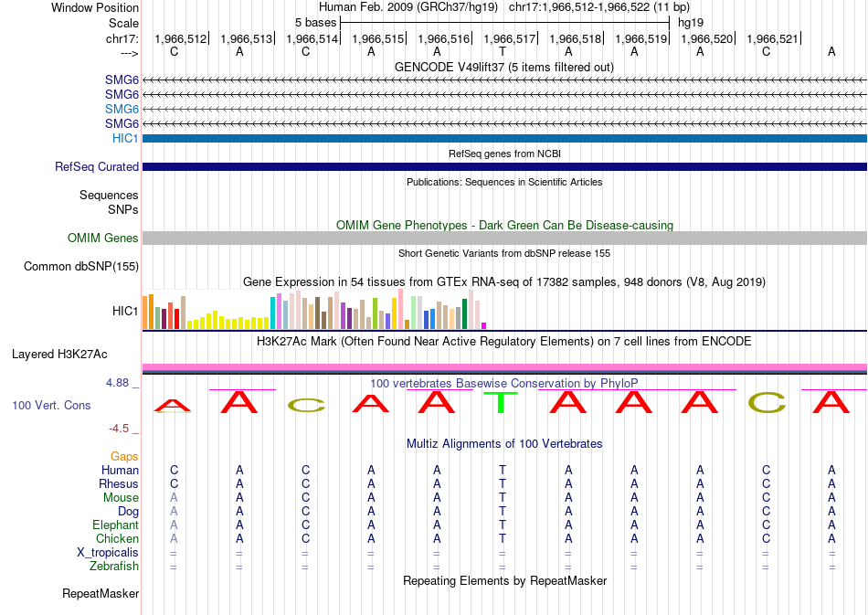This screenshot has height=615, width=868.
Task: Click the RepeatMasker track label
Action: point(101,593)
